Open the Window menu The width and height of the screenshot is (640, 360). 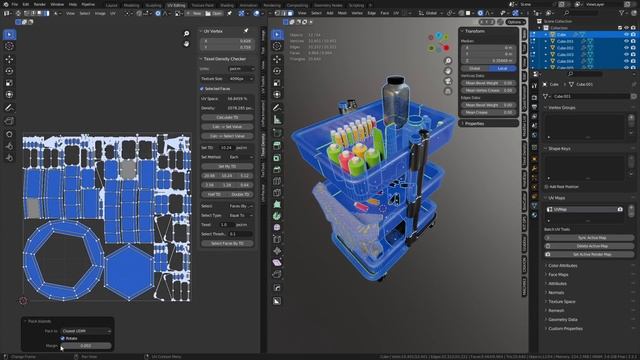point(57,4)
